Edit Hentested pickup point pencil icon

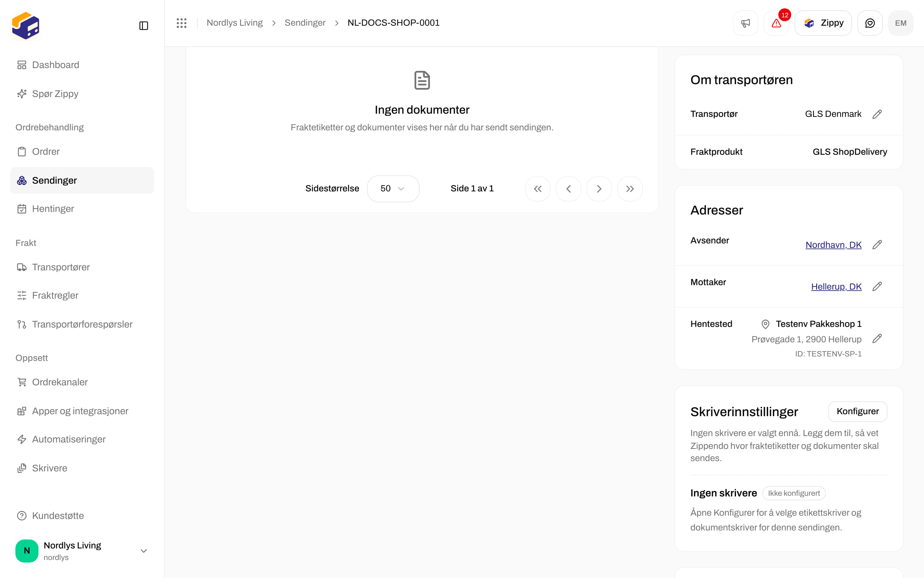[877, 338]
